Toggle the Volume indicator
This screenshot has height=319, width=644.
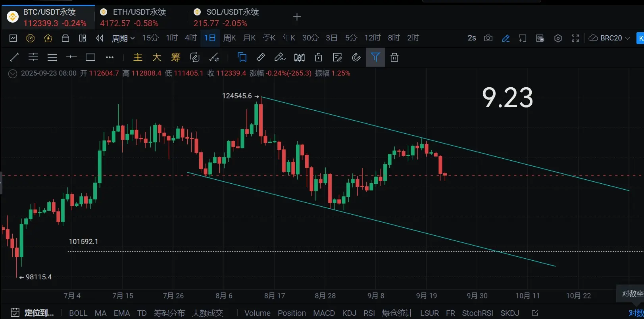258,313
